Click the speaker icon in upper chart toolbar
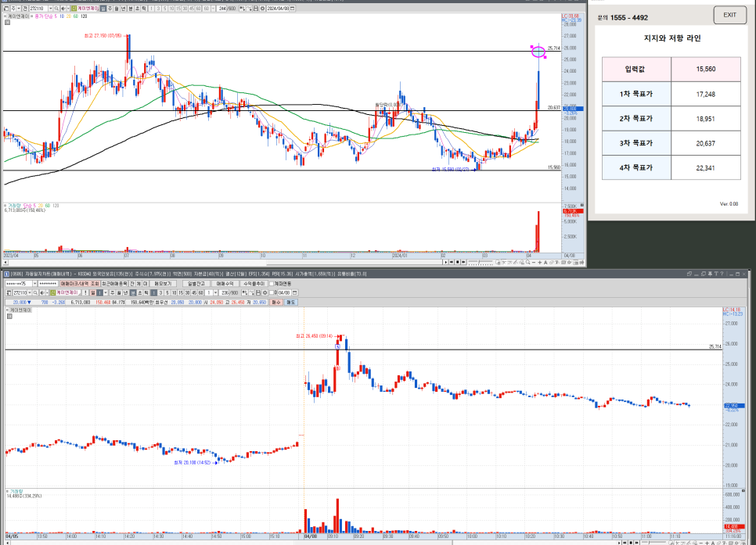The height and width of the screenshot is (545, 756). (x=63, y=9)
